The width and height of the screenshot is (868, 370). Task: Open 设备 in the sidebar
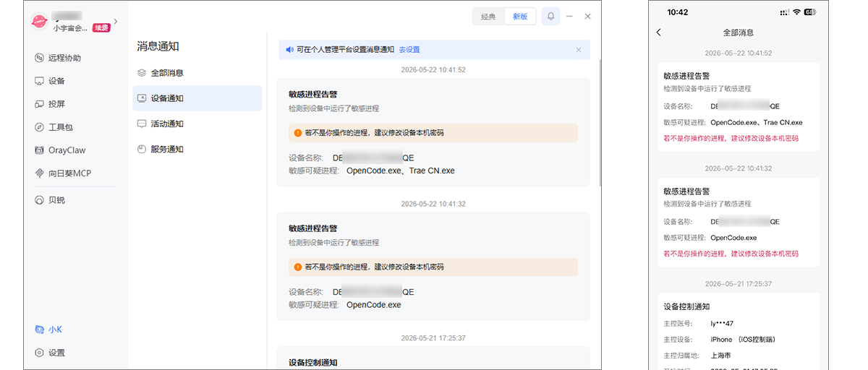50,81
